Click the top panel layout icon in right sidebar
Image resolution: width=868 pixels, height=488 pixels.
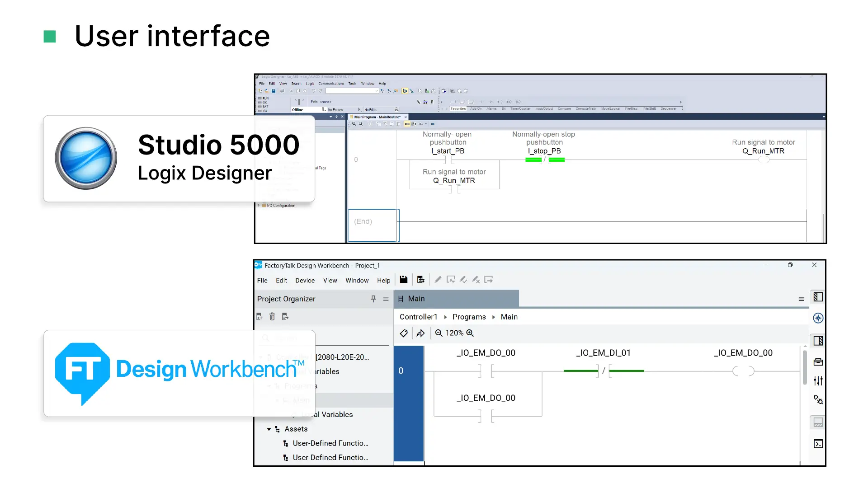(x=818, y=297)
